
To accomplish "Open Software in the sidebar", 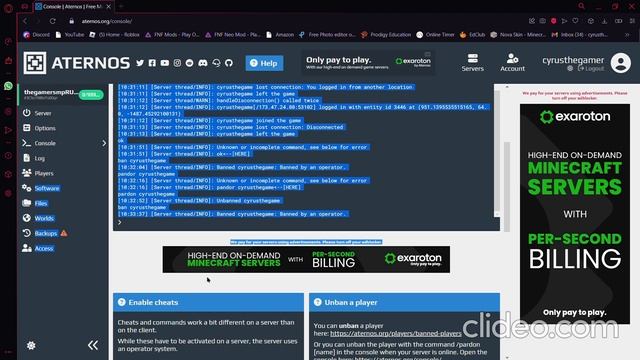I will coord(41,188).
